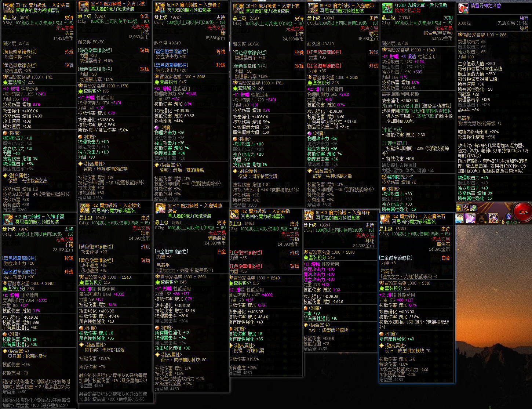This screenshot has width=532, height=409.
Task: Click the red HP orb showing 100%
Action: (524, 212)
